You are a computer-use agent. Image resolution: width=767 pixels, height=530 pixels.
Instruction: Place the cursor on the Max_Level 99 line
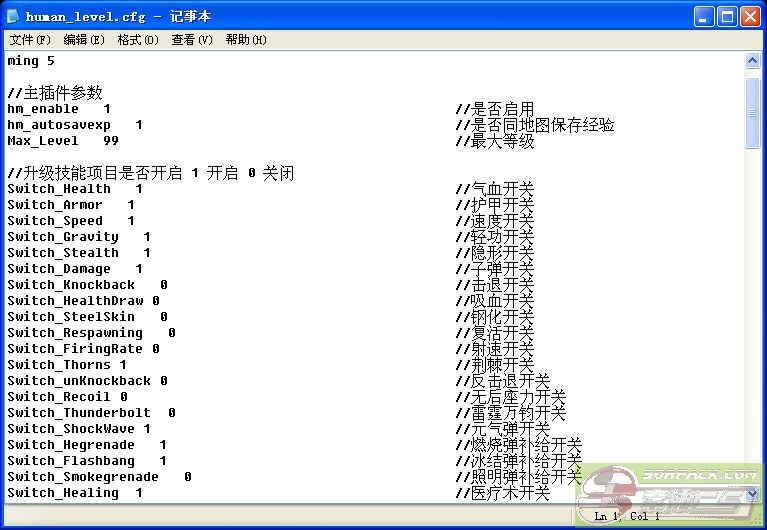(62, 141)
